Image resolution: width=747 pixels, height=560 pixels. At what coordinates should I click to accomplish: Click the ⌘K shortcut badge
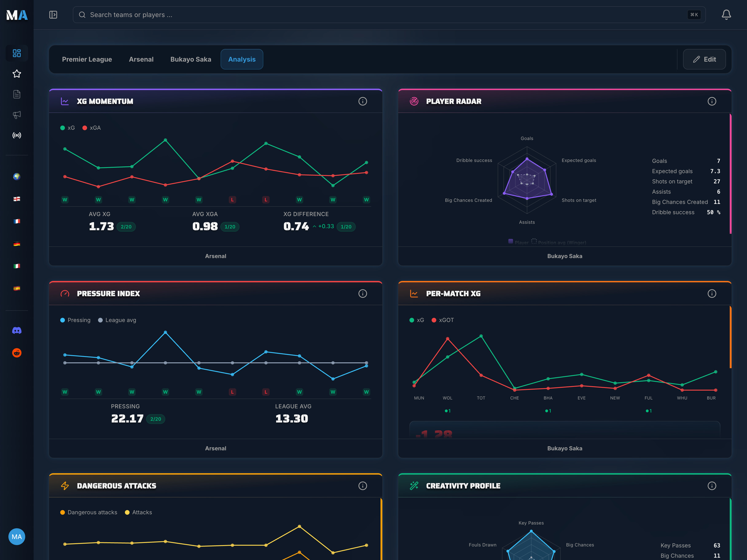click(x=694, y=15)
